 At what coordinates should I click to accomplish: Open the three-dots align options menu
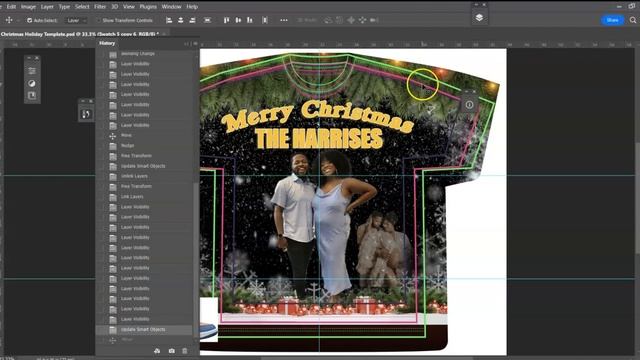tap(284, 20)
